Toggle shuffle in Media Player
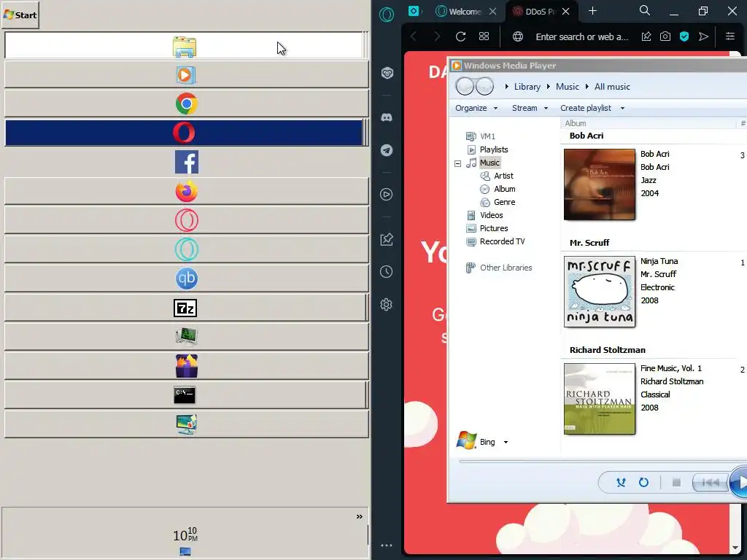747x560 pixels. click(x=621, y=483)
